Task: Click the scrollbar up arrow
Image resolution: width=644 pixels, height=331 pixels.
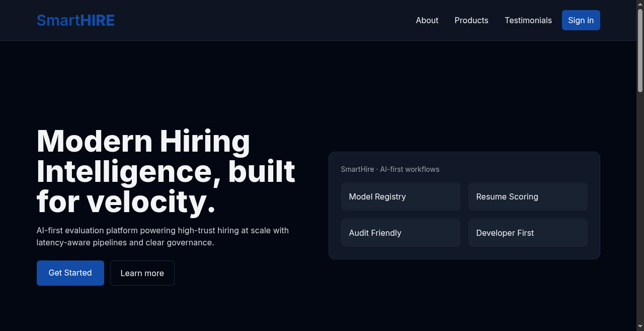Action: pos(640,4)
